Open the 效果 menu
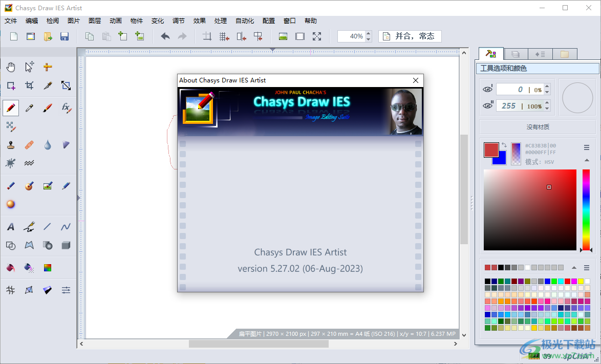 [200, 20]
